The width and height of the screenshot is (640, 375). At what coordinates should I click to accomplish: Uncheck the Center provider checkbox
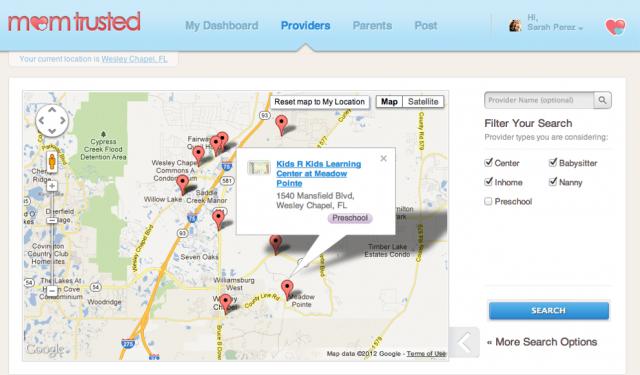(489, 162)
